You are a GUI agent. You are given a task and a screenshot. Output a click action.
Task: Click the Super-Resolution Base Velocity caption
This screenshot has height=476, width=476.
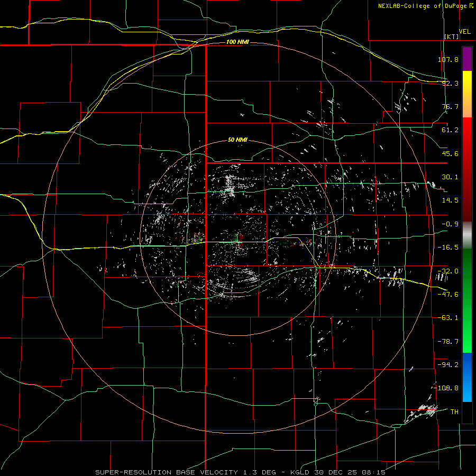[241, 472]
